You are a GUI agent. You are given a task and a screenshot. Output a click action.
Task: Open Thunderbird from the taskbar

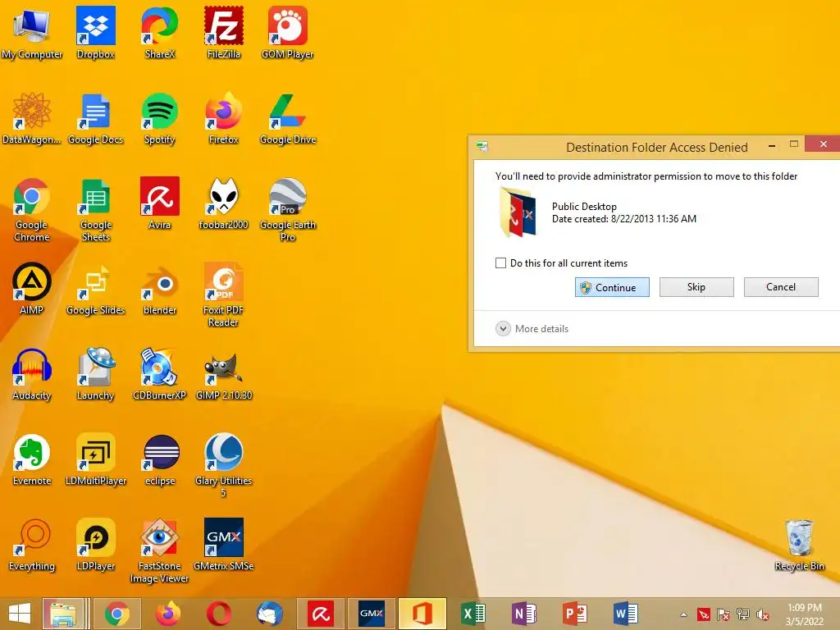[269, 614]
